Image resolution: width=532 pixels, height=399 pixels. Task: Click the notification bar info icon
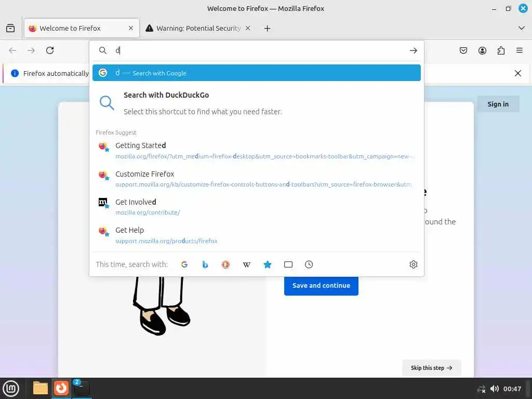(x=15, y=73)
